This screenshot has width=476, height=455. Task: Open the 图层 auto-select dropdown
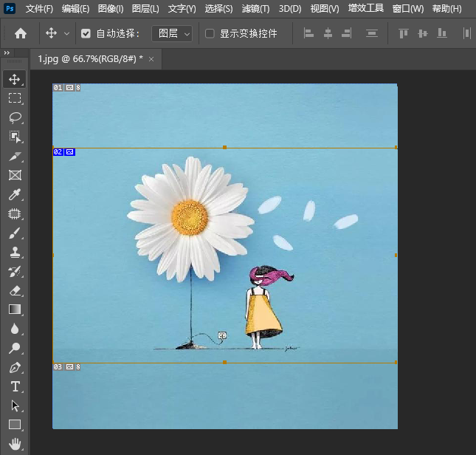tap(172, 34)
